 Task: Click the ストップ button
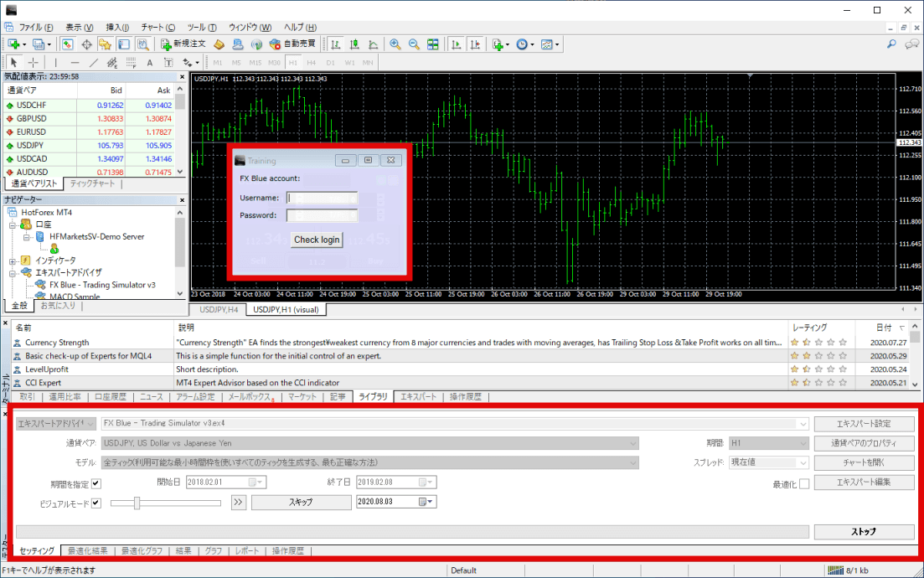point(864,531)
